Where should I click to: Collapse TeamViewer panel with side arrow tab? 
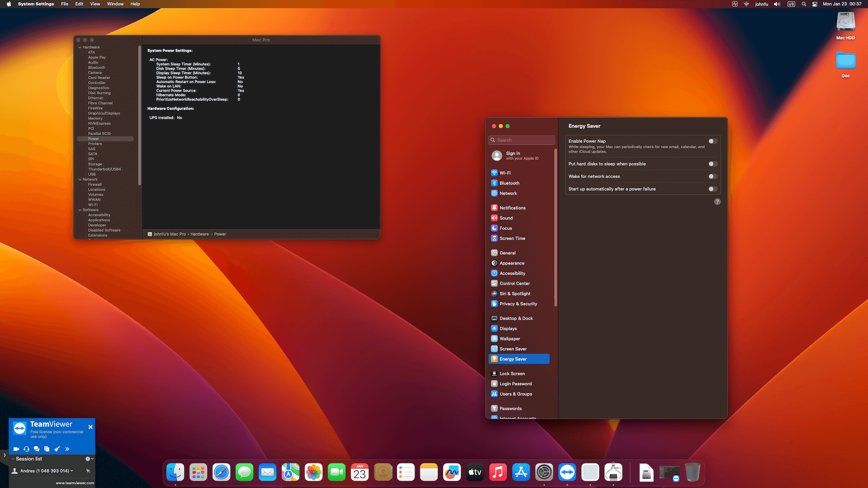(x=5, y=455)
